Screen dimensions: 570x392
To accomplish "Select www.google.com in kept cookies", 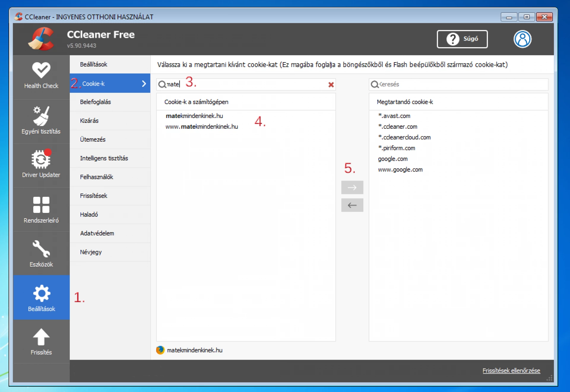I will point(400,170).
